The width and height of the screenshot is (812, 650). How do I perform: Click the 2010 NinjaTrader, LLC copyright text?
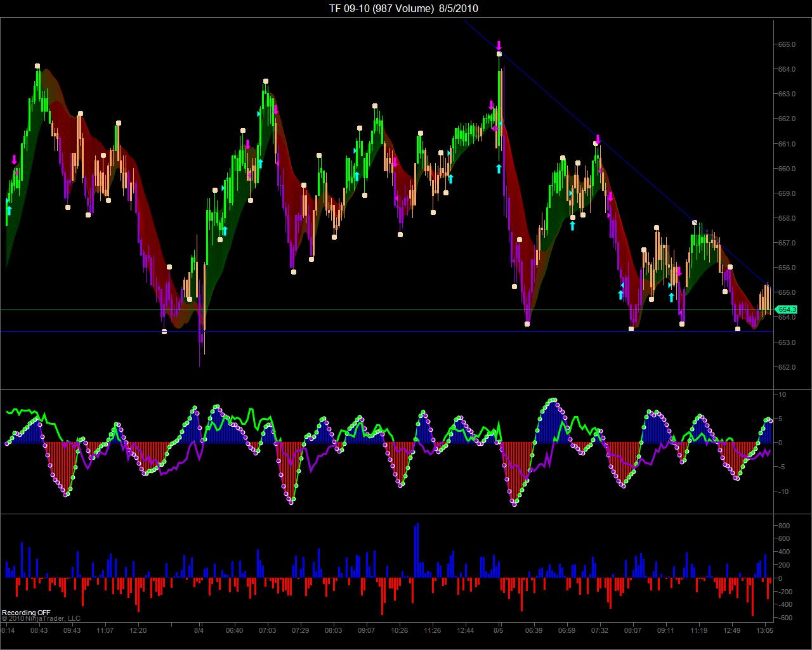coord(41,618)
